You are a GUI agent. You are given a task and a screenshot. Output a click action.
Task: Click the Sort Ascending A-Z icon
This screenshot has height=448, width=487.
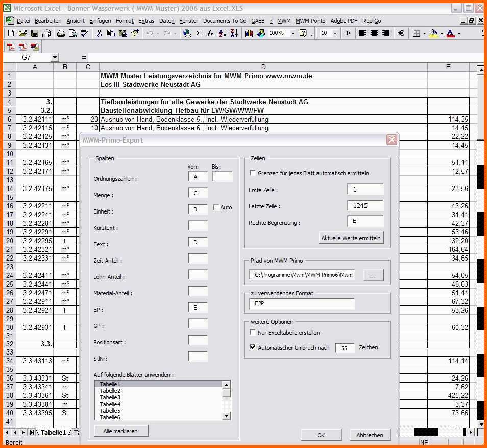pyautogui.click(x=223, y=33)
